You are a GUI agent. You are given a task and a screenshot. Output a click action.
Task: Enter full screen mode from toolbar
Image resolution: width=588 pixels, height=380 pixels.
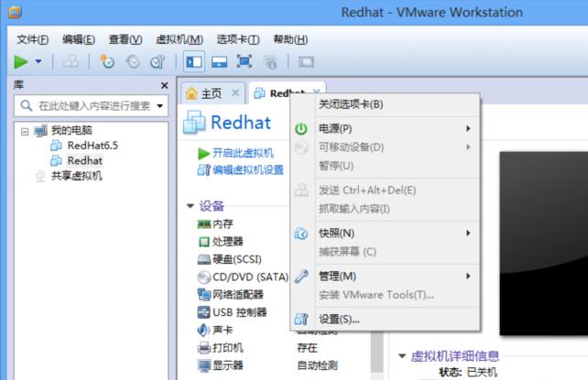pos(245,61)
